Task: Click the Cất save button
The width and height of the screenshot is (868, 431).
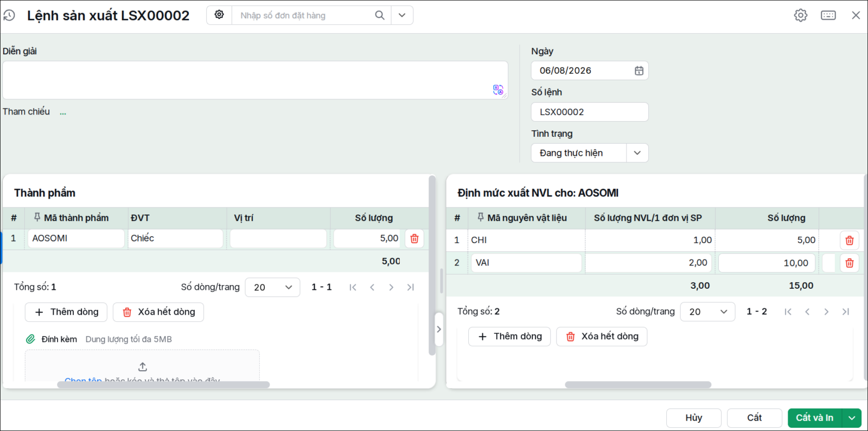Action: click(x=755, y=418)
